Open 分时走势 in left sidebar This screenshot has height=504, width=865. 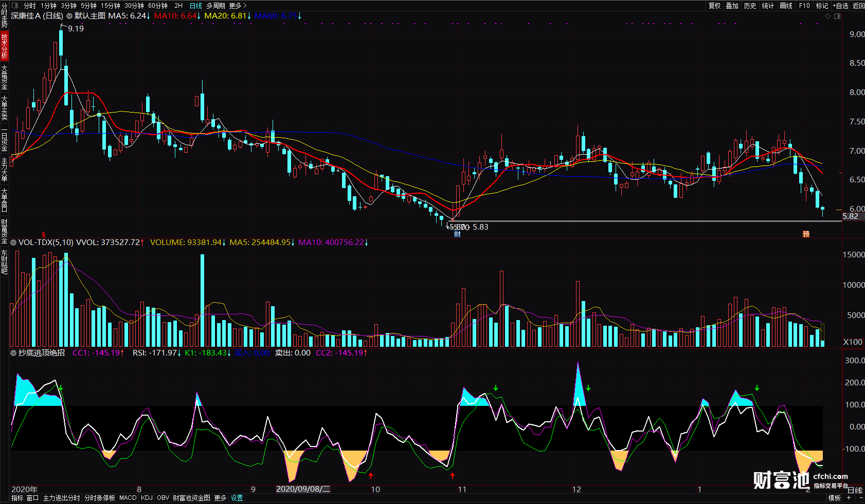click(4, 15)
